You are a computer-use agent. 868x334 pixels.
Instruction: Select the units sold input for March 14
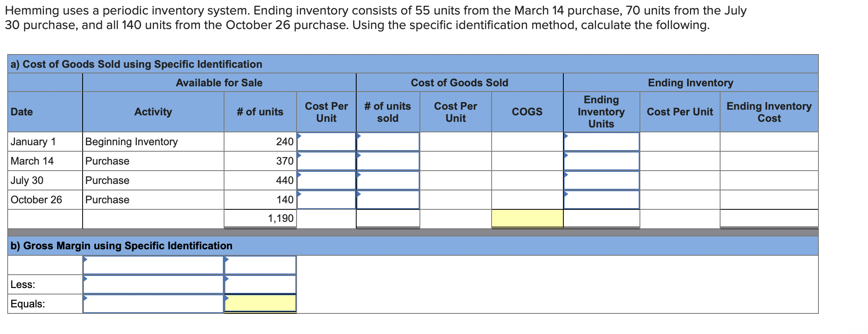click(x=388, y=161)
